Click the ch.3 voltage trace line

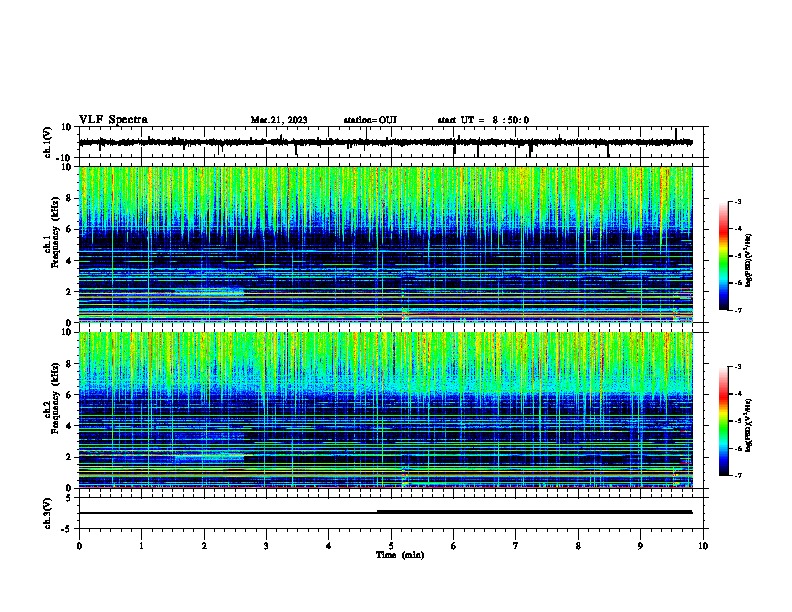pos(385,512)
